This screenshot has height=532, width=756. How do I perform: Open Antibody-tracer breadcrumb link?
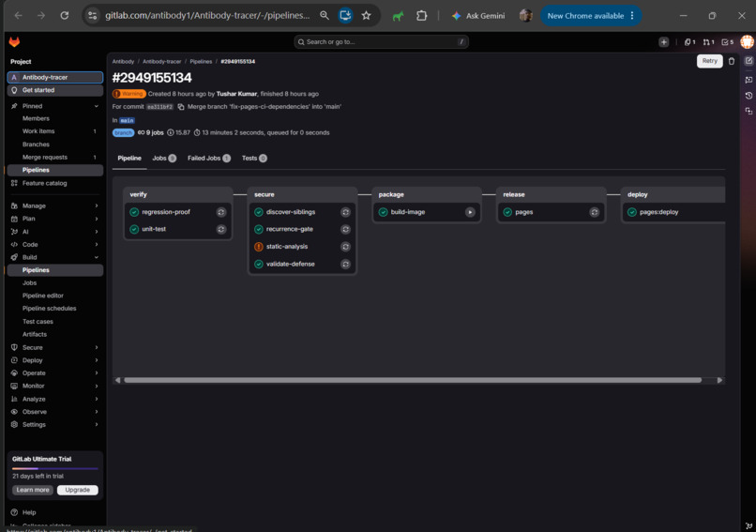point(162,62)
